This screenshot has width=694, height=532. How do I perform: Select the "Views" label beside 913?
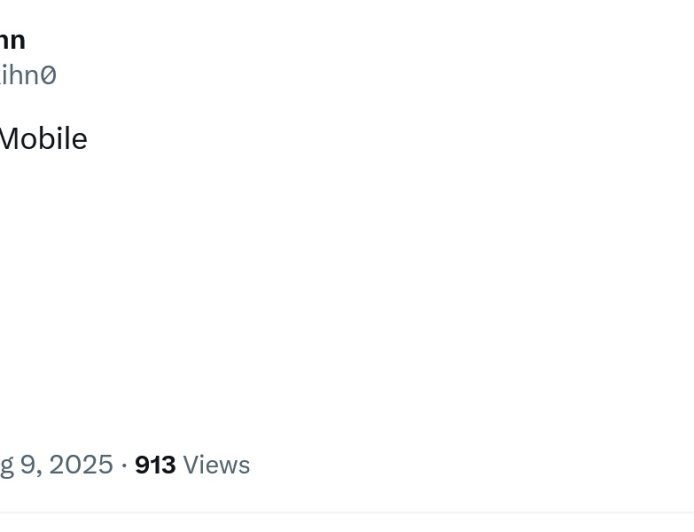coord(216,465)
